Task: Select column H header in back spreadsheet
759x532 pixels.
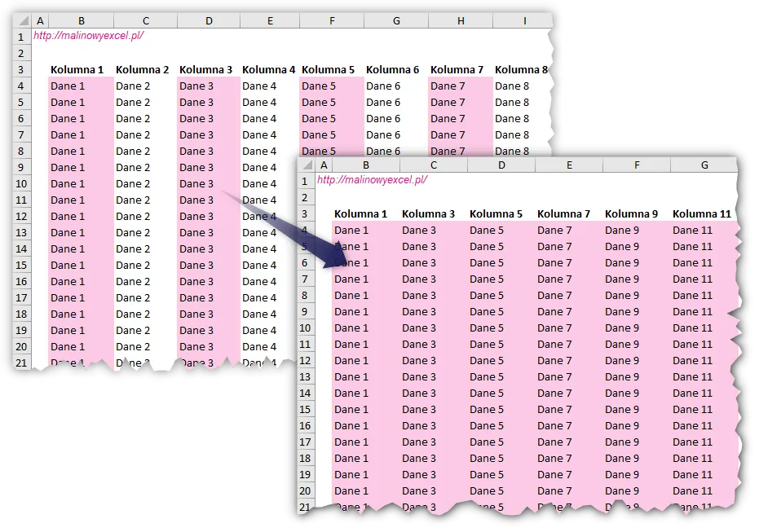Action: click(461, 20)
